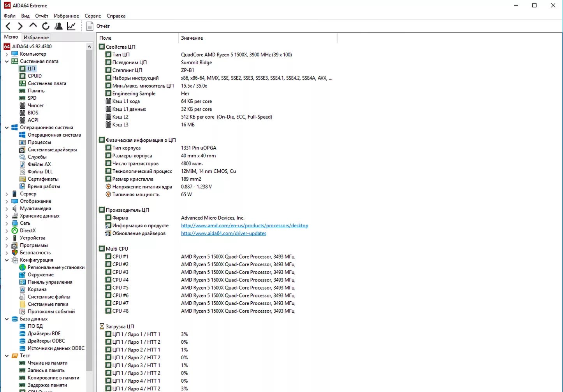Open the Сервис menu

(x=93, y=16)
